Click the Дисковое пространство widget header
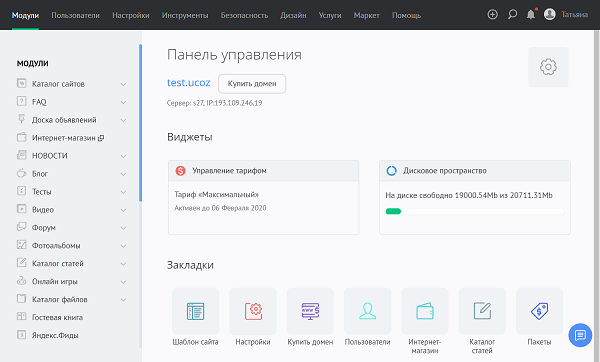 (x=475, y=171)
